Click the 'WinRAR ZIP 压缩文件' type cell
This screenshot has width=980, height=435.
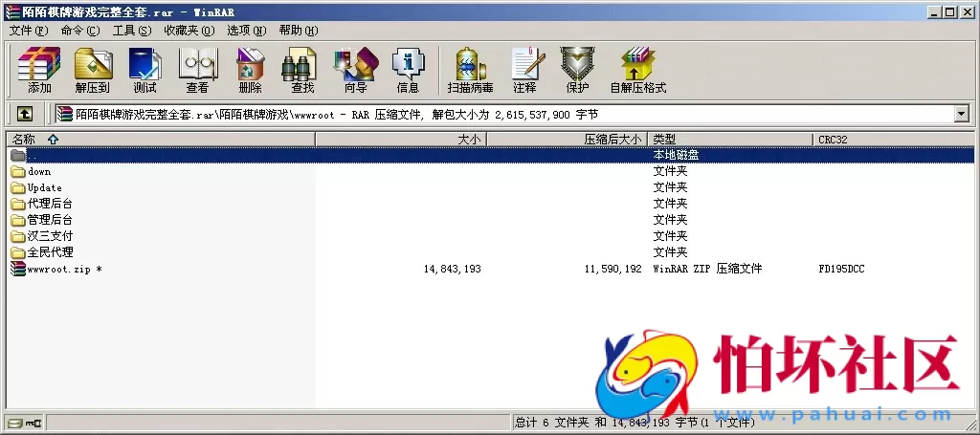click(x=707, y=269)
